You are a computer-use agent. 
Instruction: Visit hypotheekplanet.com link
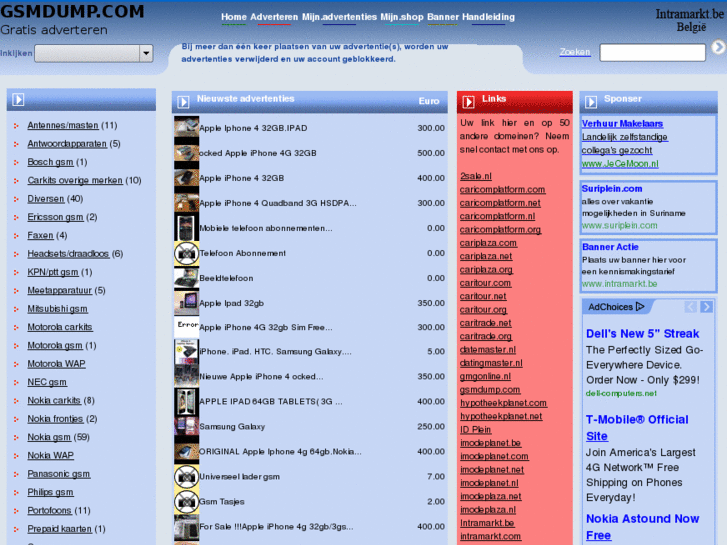504,403
